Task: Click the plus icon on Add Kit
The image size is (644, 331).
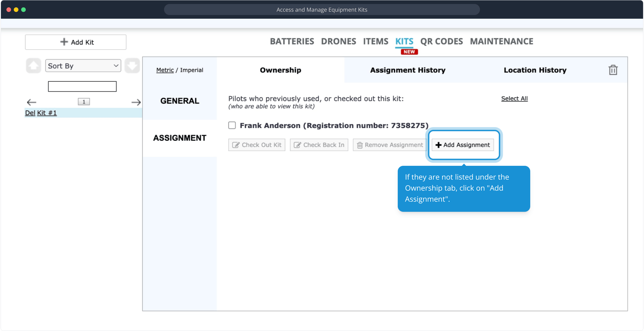Action: (64, 42)
